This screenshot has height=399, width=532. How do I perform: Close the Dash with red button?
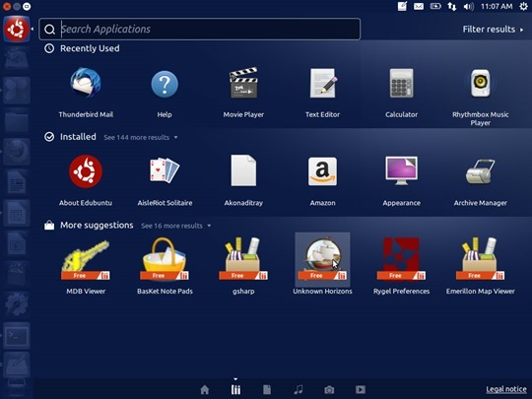point(7,6)
